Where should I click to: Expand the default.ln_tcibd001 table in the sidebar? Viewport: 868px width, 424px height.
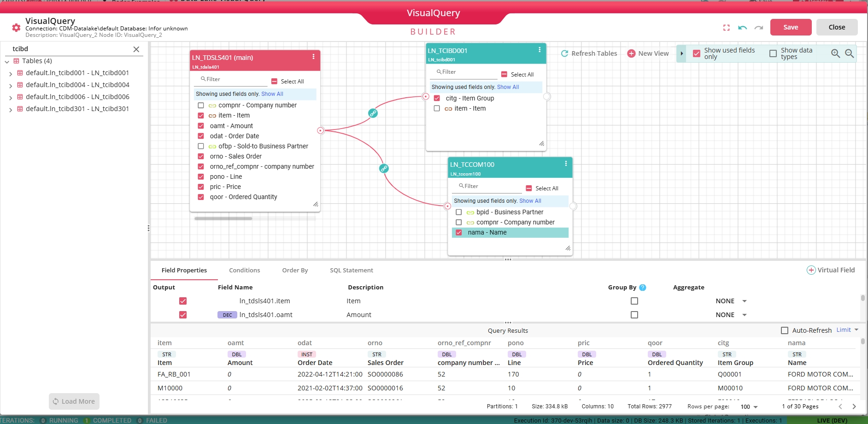(x=10, y=73)
